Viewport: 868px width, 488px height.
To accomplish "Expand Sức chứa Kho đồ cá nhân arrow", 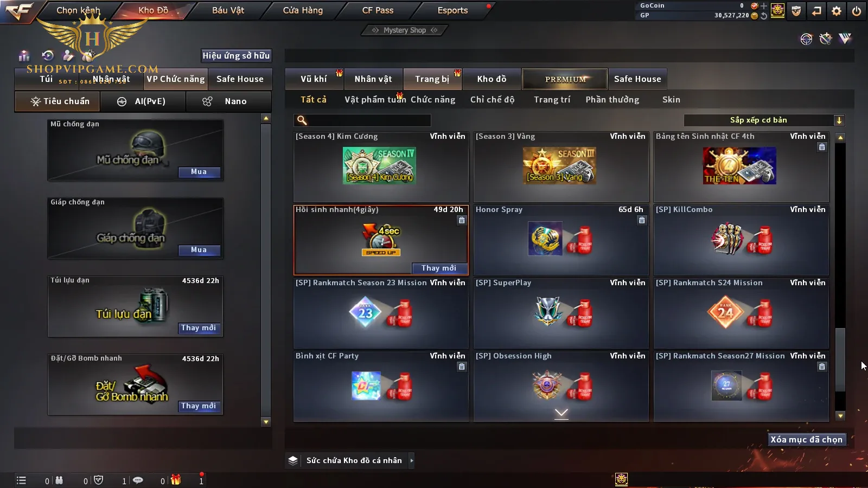I will pyautogui.click(x=412, y=460).
